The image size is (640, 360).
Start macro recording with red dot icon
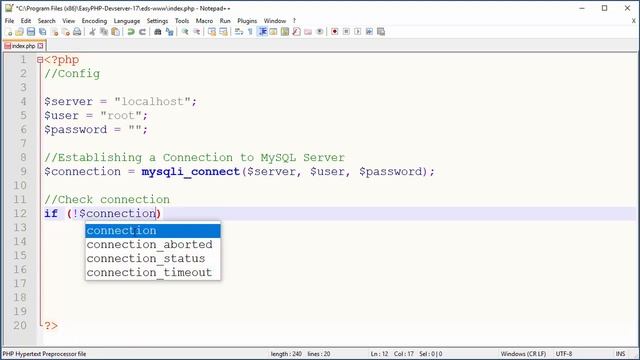(335, 32)
